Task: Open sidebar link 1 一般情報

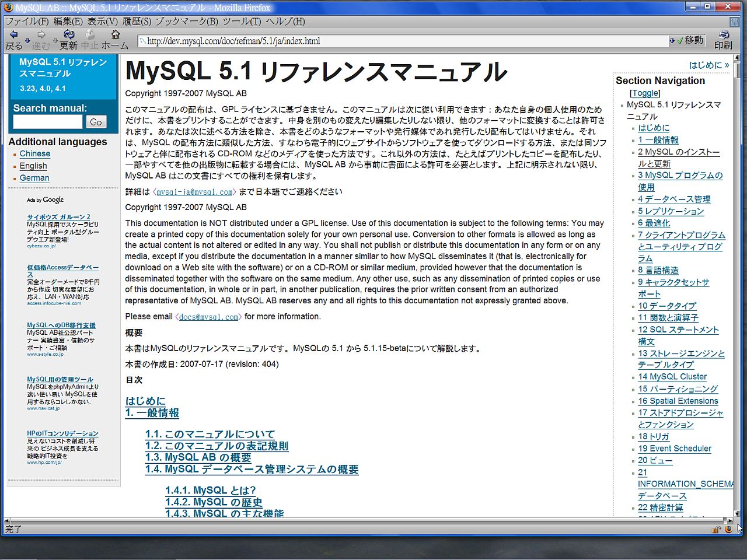Action: [x=658, y=140]
